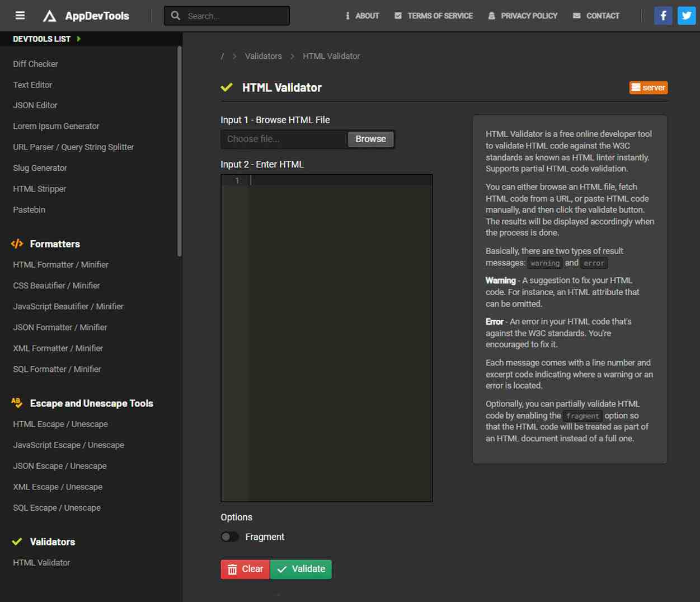This screenshot has height=602, width=700.
Task: Click inside the Enter HTML code editor
Action: tap(340, 336)
